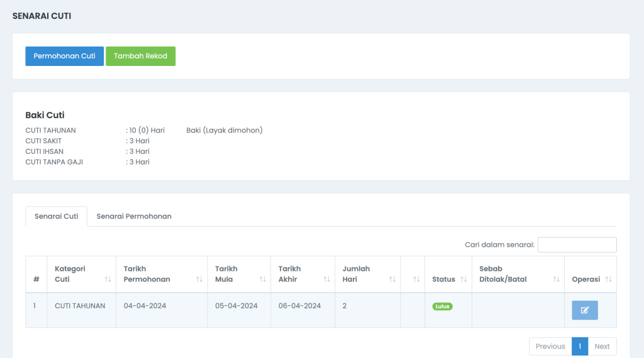Viewport: 644px width, 358px height.
Task: Go to the Previous page
Action: (x=550, y=346)
